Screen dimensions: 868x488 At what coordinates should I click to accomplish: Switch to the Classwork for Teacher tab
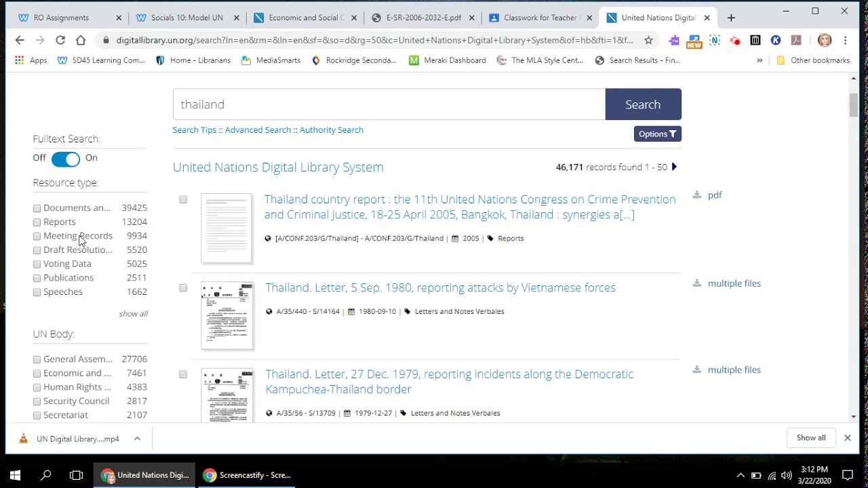point(540,18)
